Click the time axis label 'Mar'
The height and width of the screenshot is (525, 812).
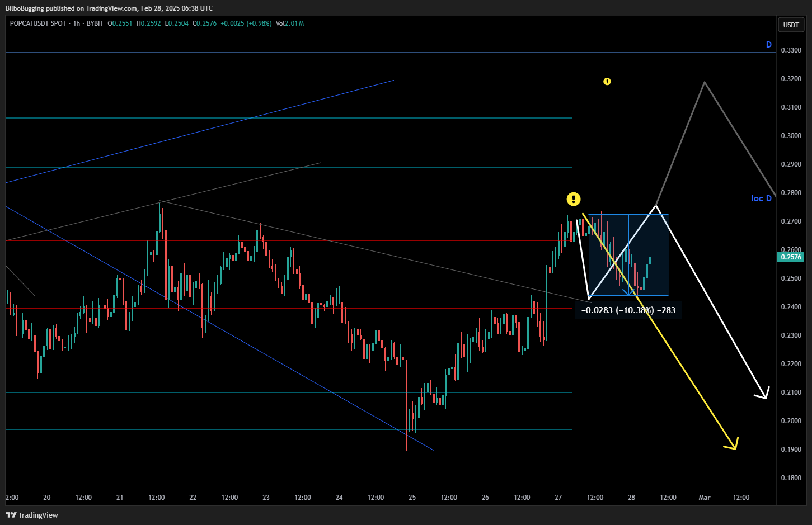click(x=705, y=498)
